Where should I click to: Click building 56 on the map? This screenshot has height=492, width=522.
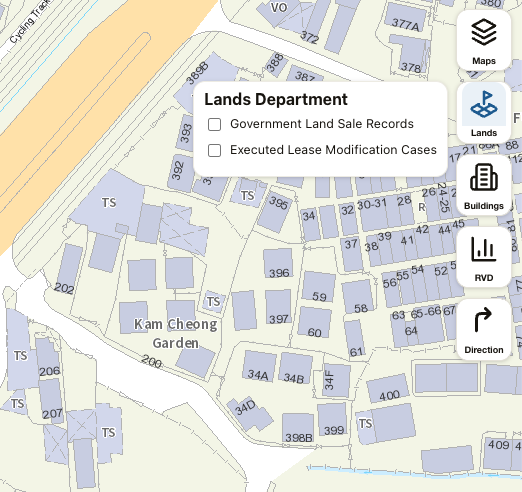click(391, 290)
